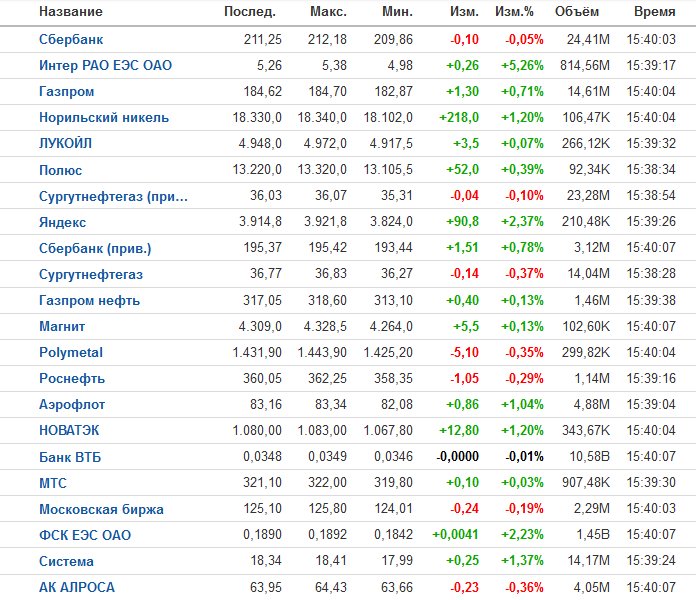Click Банк ВТБ volume 10,58B
This screenshot has width=696, height=600.
[x=590, y=457]
